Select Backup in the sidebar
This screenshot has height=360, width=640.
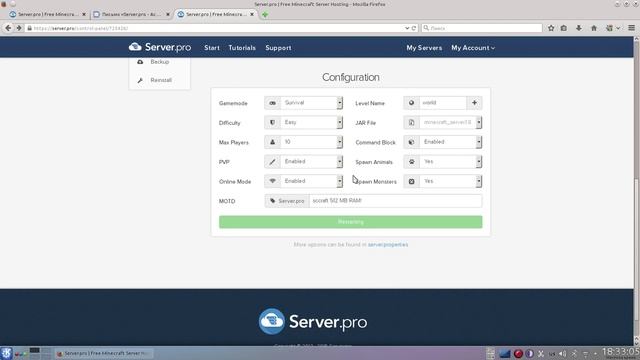[x=160, y=62]
